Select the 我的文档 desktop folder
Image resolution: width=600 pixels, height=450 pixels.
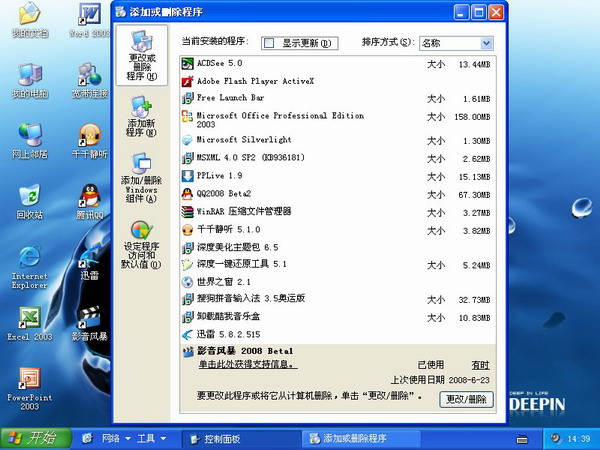point(30,20)
